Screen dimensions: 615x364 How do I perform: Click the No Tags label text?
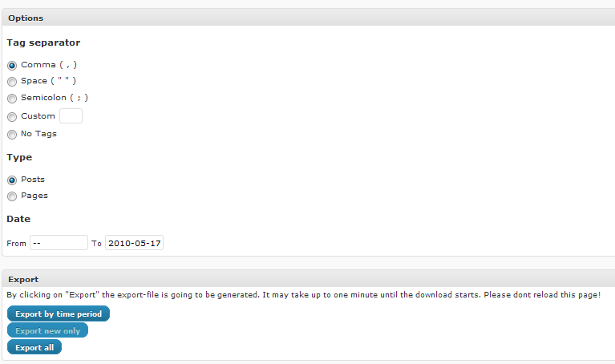[x=38, y=134]
